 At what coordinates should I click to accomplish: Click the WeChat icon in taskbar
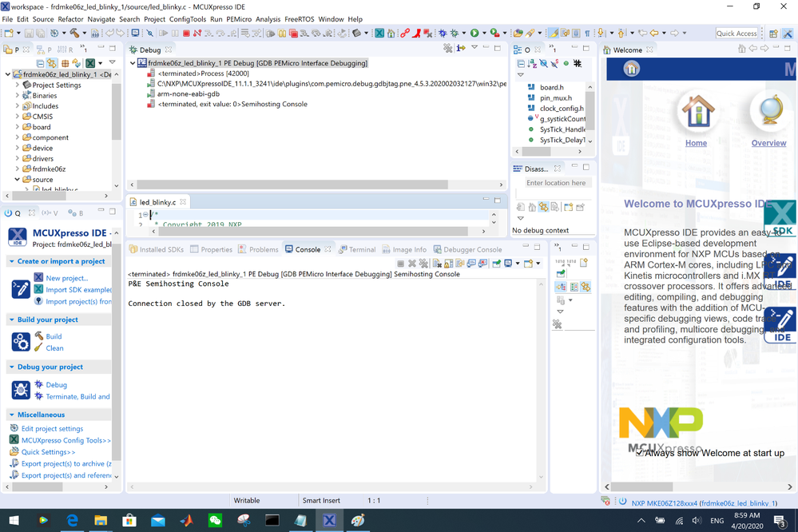click(x=216, y=520)
